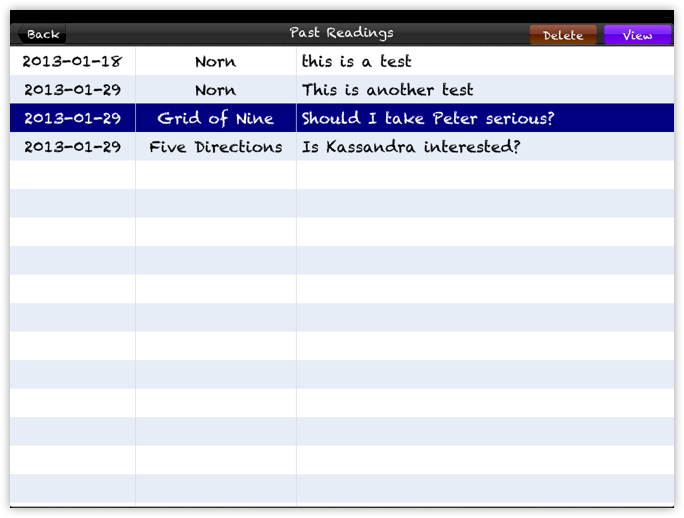
Task: Click Norn in the 2013-01-18 row
Action: (x=215, y=61)
